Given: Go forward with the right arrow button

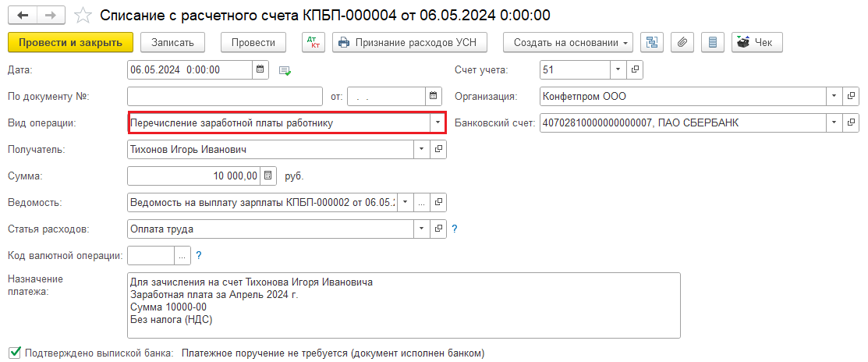Looking at the screenshot, I should pyautogui.click(x=51, y=15).
